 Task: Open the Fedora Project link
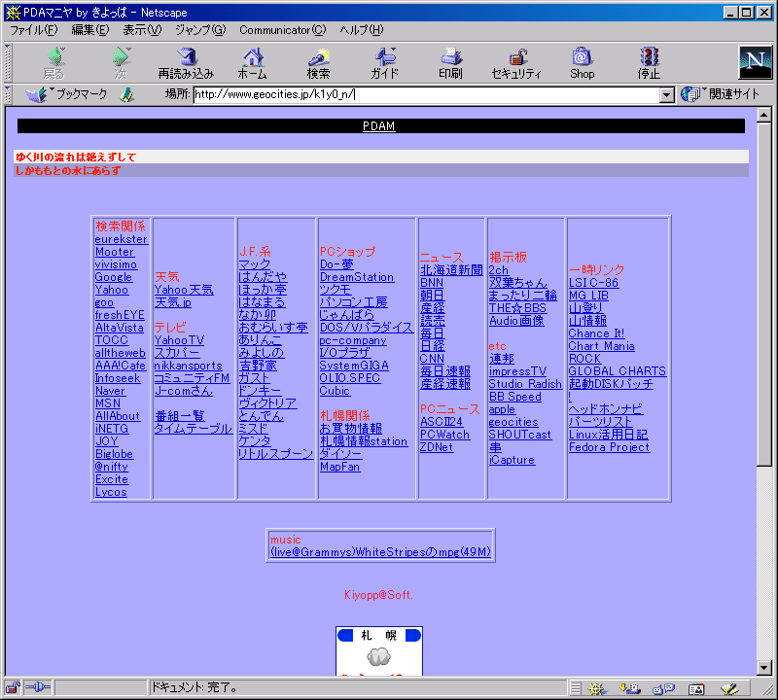[610, 447]
